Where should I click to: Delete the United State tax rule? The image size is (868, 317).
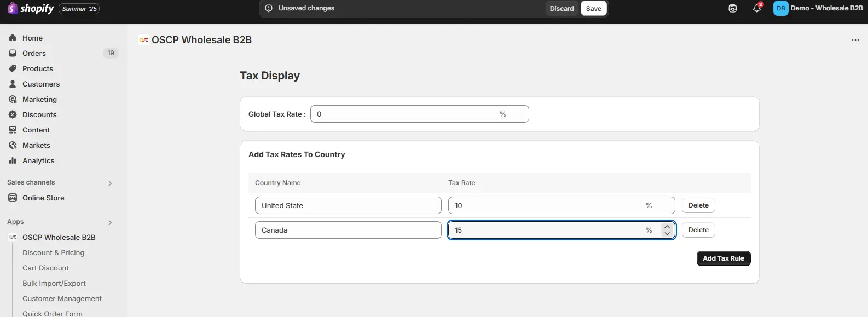point(698,205)
